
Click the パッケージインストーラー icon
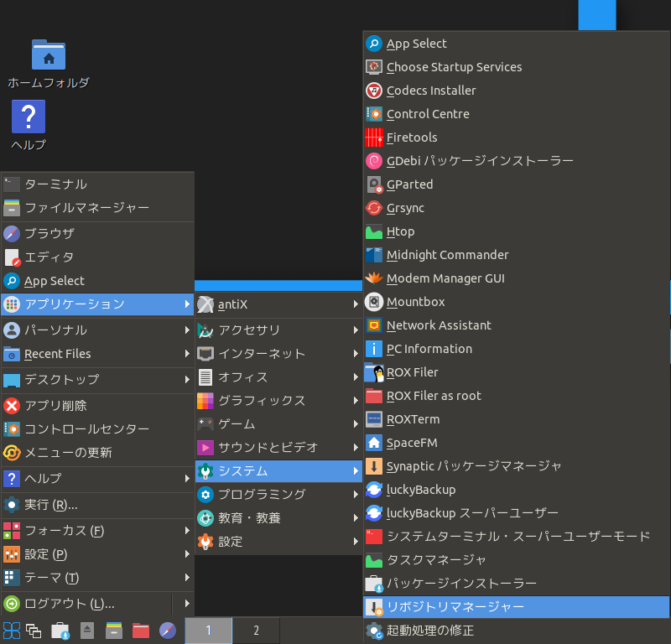tap(373, 584)
